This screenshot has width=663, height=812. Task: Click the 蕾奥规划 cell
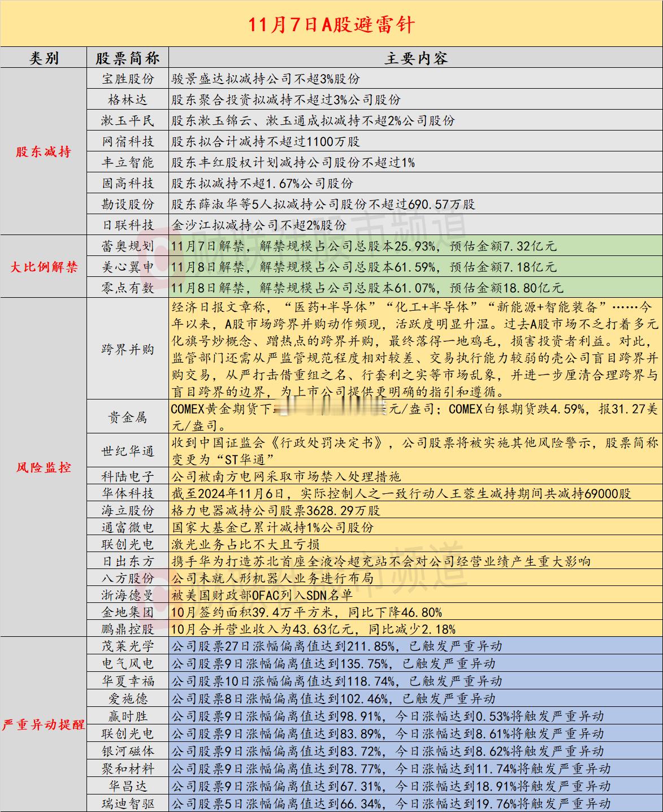[x=128, y=246]
